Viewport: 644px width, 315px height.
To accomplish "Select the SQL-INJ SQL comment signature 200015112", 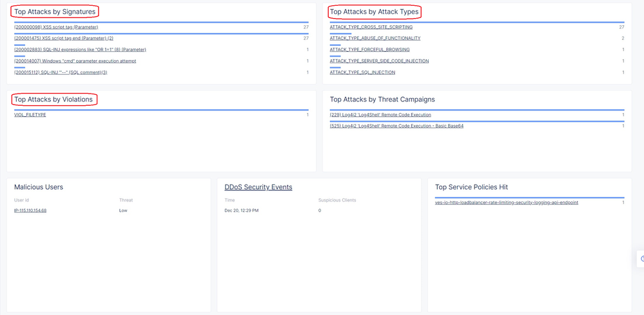I will tap(61, 72).
